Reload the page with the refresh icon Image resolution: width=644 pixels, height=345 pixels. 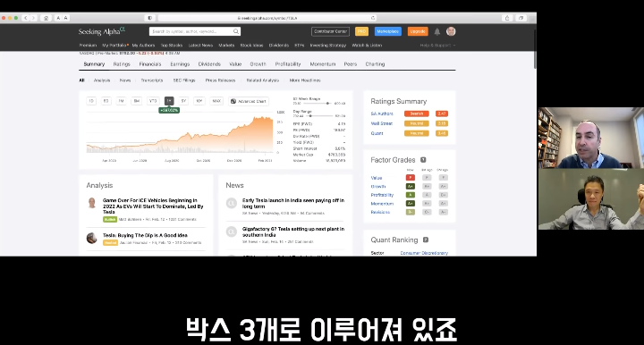coord(372,18)
